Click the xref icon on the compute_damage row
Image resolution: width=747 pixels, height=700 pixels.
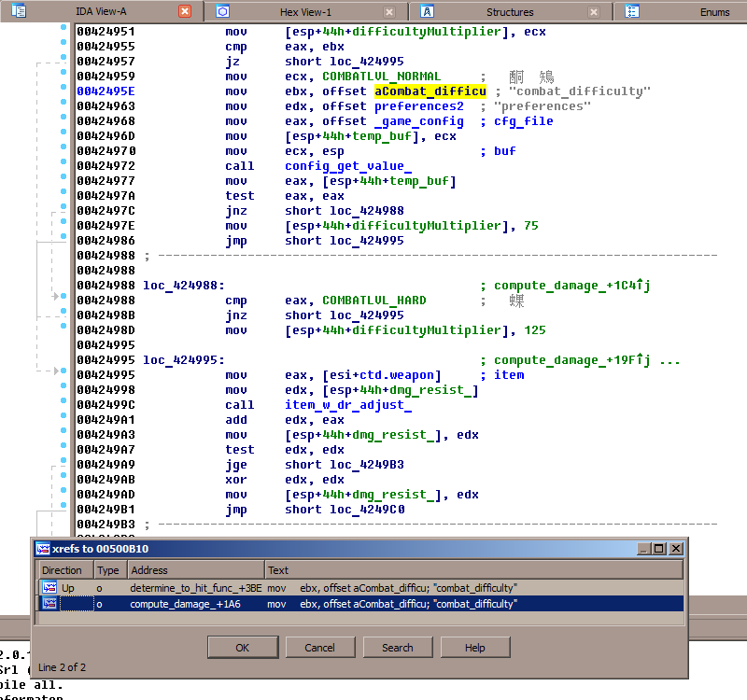click(49, 604)
